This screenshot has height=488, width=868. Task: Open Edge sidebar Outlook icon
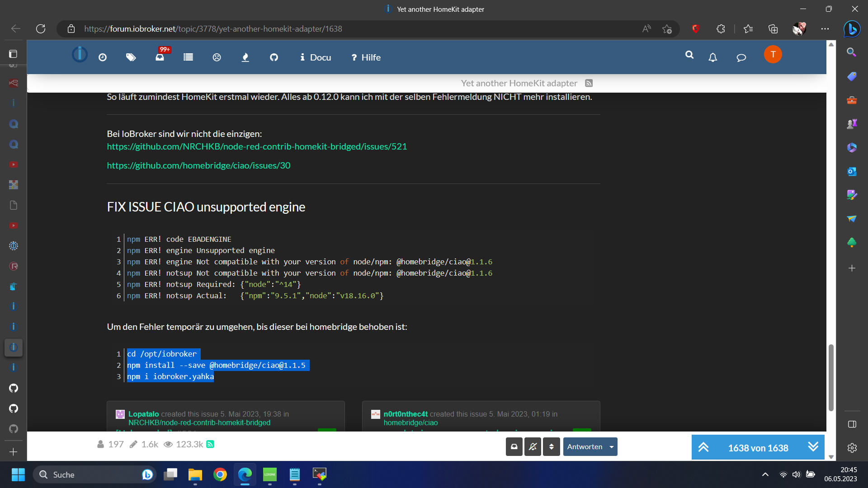click(x=852, y=172)
